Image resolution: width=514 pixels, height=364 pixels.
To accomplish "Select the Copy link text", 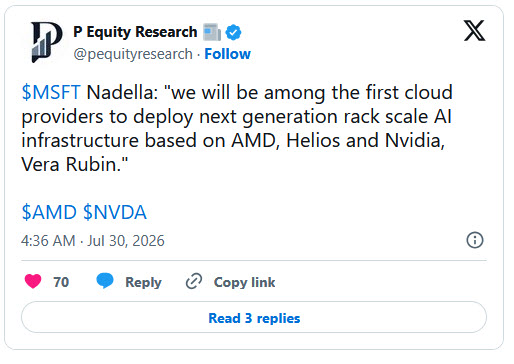I will (x=244, y=282).
